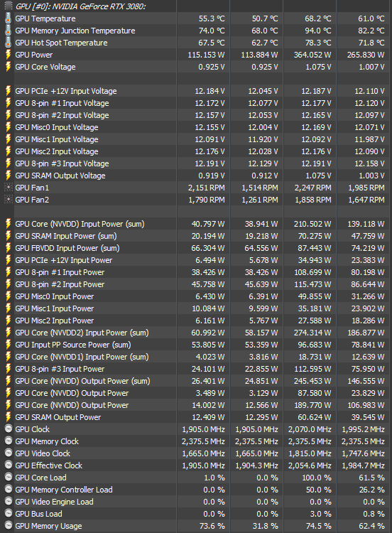Click the GPU Power maximum value '364.052 W'
392x533 pixels.
312,55
